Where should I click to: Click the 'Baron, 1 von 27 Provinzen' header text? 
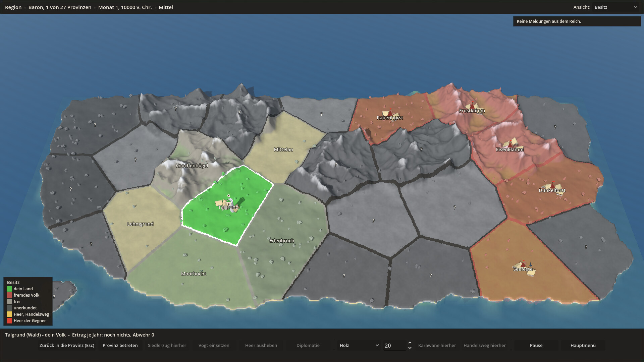(60, 7)
